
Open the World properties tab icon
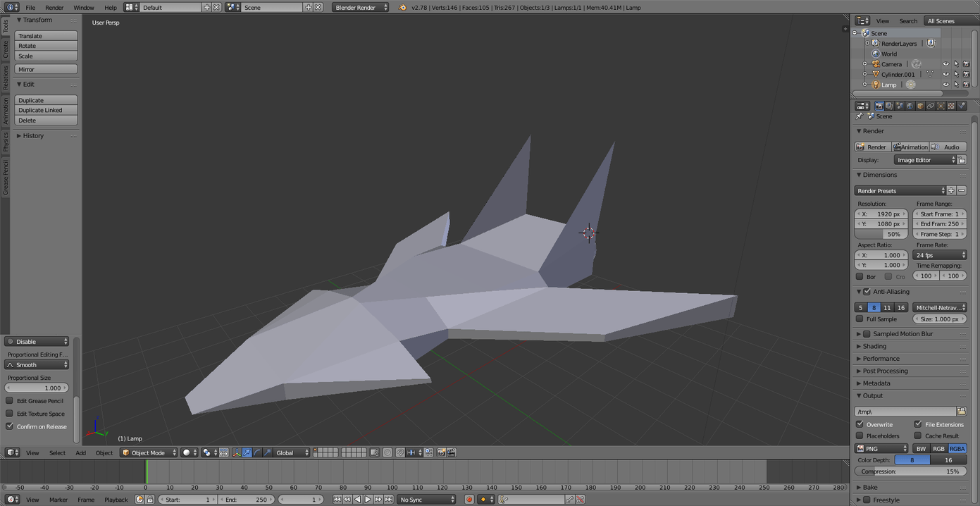(910, 106)
